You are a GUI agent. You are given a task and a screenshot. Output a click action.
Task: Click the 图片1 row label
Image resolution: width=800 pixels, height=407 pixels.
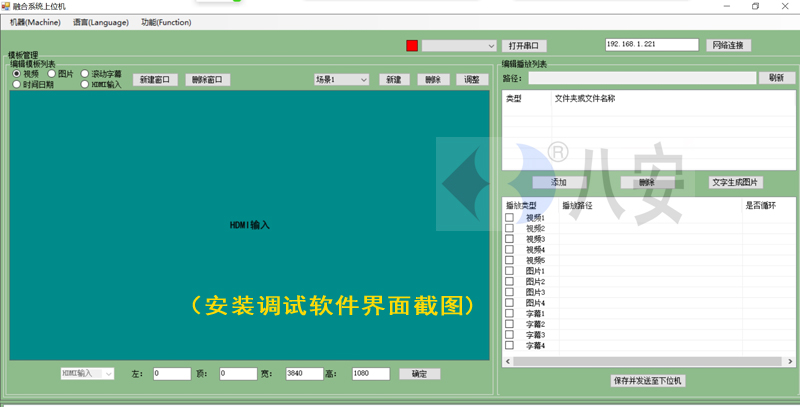tap(536, 271)
